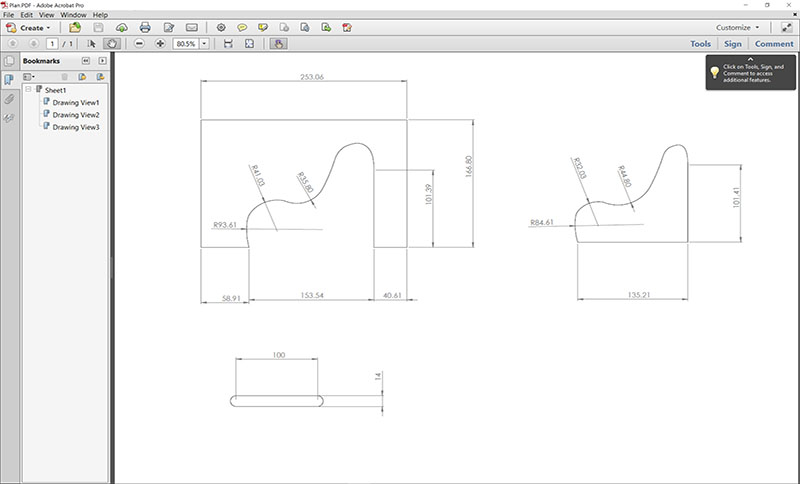Image resolution: width=800 pixels, height=484 pixels.
Task: Open the Attachments paperclip panel
Action: (x=9, y=98)
